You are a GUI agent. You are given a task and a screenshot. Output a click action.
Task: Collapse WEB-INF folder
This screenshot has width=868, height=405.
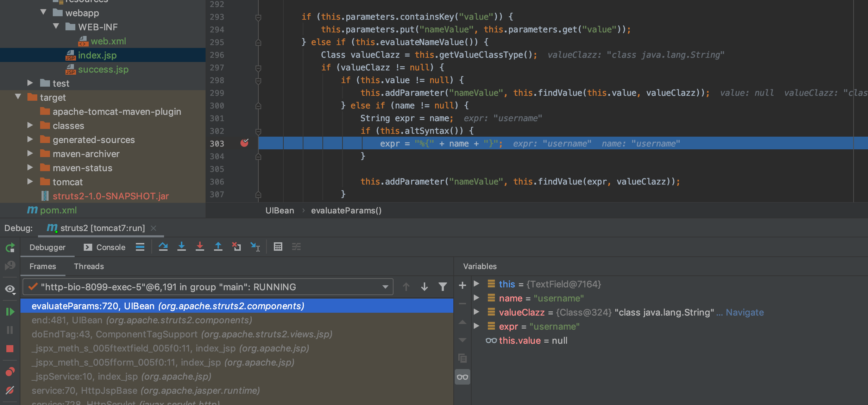click(x=56, y=26)
